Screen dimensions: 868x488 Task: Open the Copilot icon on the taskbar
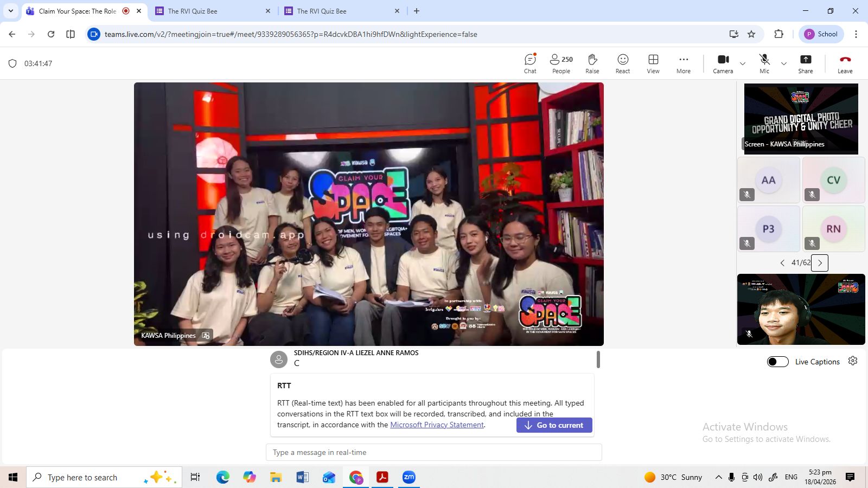pos(249,477)
